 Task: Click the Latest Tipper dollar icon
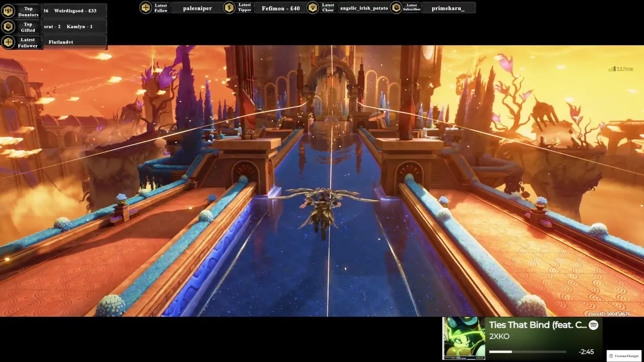click(229, 7)
